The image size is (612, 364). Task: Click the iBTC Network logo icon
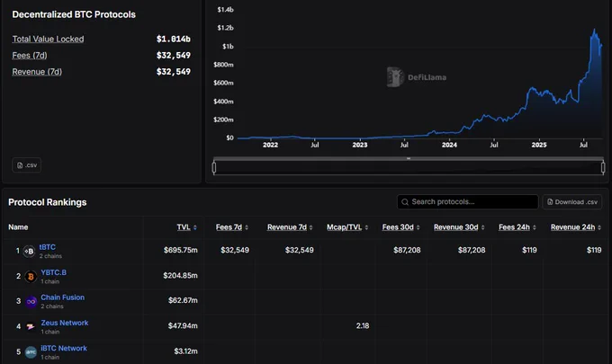pyautogui.click(x=31, y=352)
